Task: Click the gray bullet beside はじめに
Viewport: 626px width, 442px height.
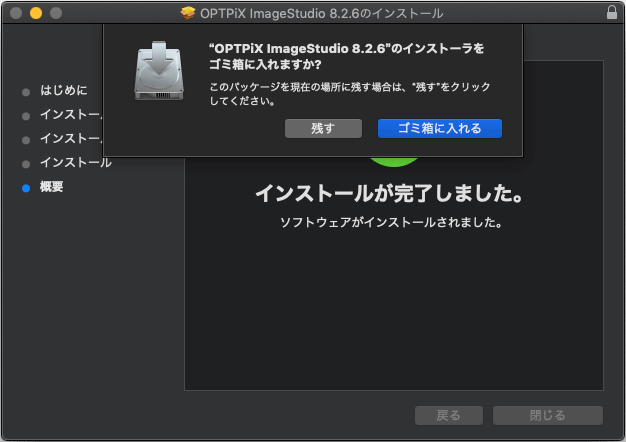Action: (x=26, y=92)
